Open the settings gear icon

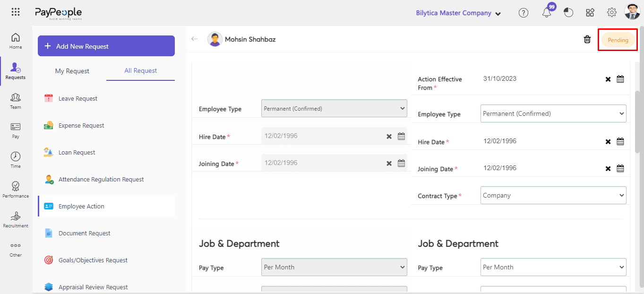pyautogui.click(x=611, y=13)
